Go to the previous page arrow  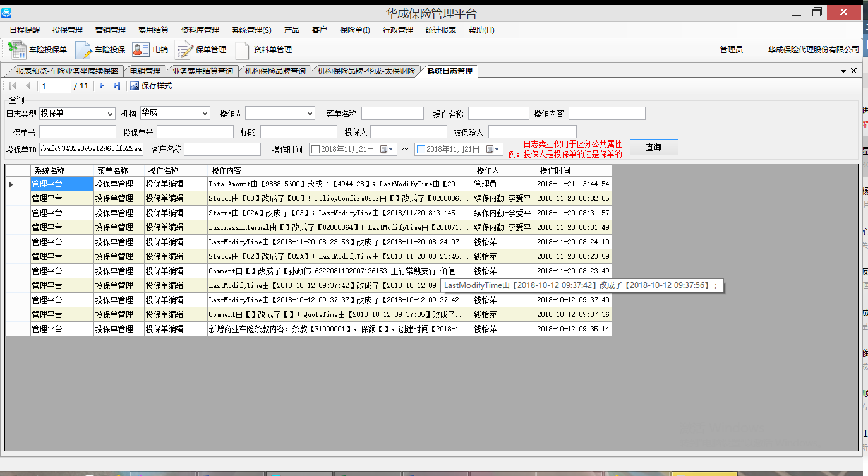(28, 86)
